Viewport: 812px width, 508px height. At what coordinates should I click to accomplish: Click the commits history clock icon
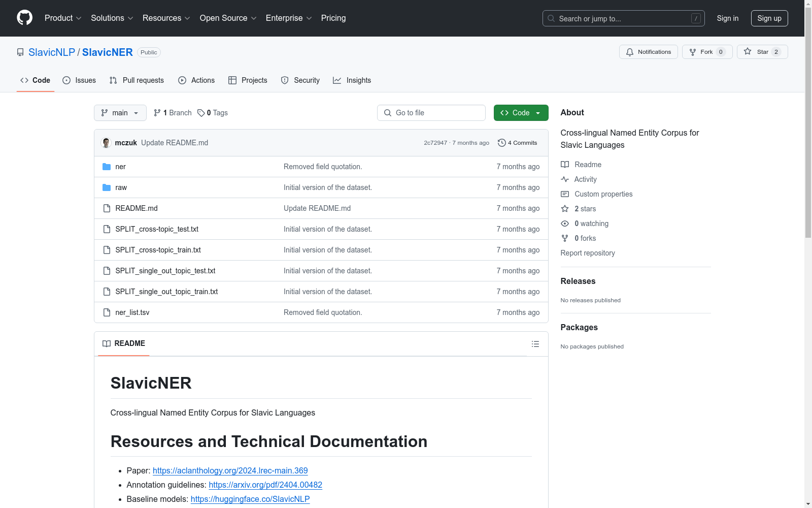point(501,143)
